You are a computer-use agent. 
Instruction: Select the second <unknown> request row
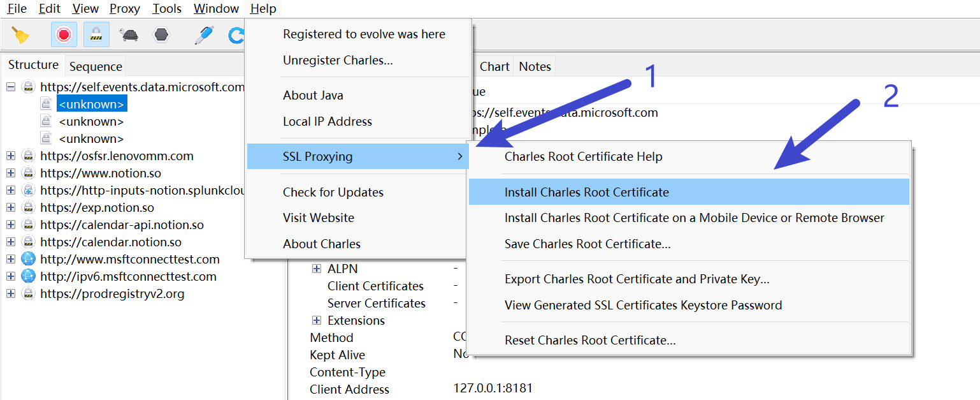pyautogui.click(x=91, y=121)
